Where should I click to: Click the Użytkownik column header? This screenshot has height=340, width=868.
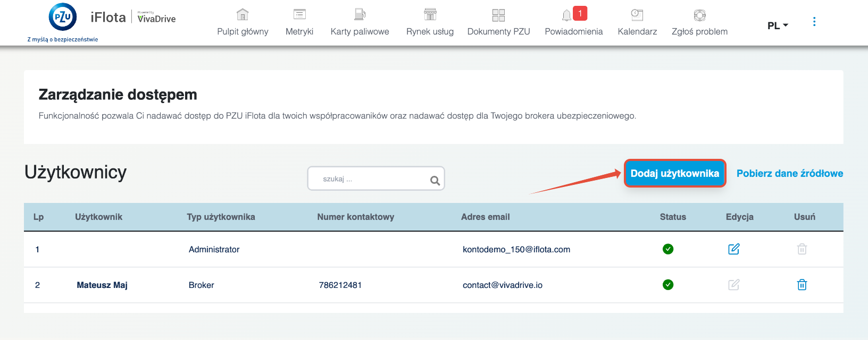(98, 217)
